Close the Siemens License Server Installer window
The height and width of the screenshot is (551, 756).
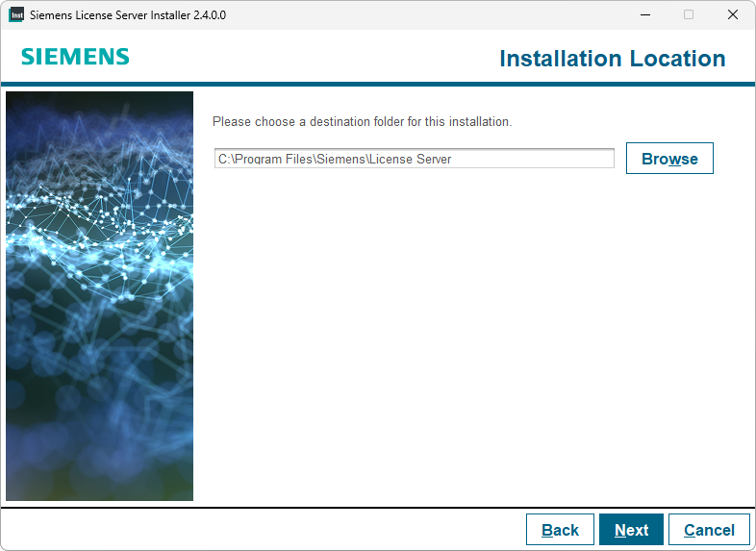[732, 15]
